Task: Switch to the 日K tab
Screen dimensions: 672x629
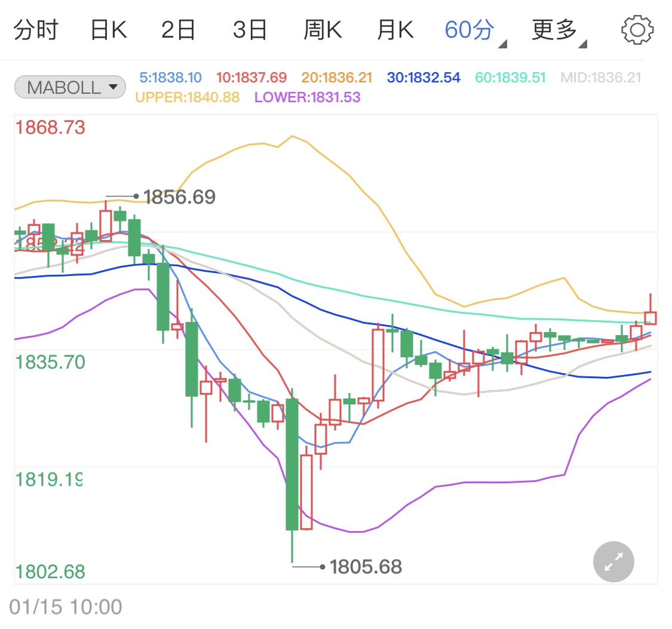Action: coord(109,30)
